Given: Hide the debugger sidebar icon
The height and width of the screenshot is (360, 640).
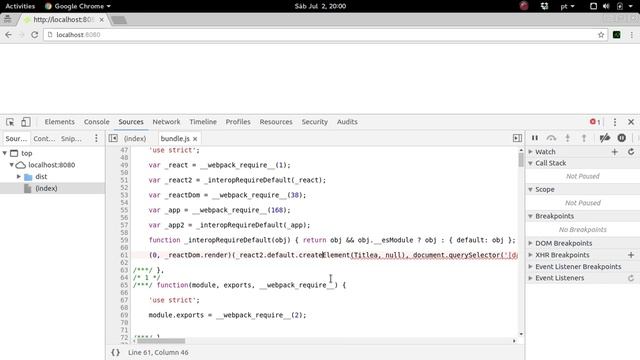Looking at the screenshot, I should (517, 138).
